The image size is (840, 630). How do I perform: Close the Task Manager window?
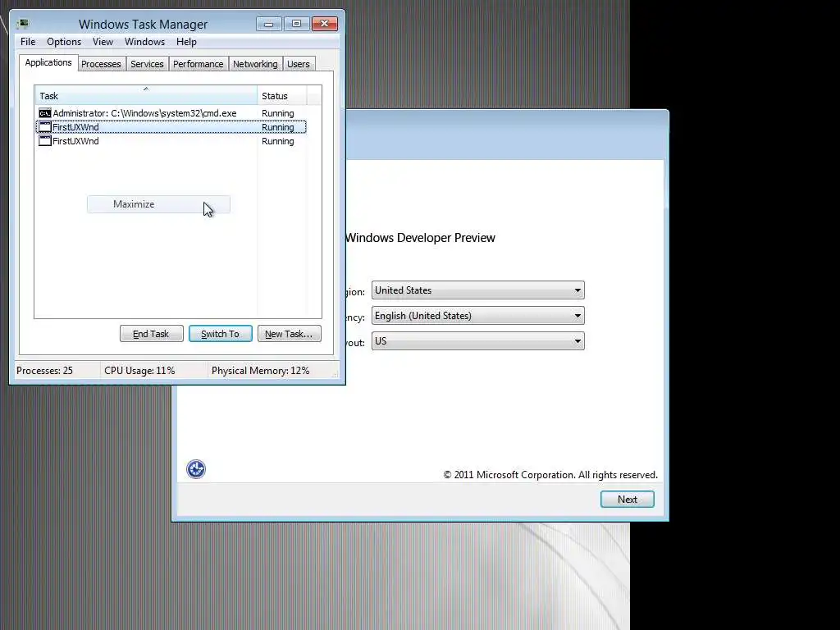tap(324, 24)
